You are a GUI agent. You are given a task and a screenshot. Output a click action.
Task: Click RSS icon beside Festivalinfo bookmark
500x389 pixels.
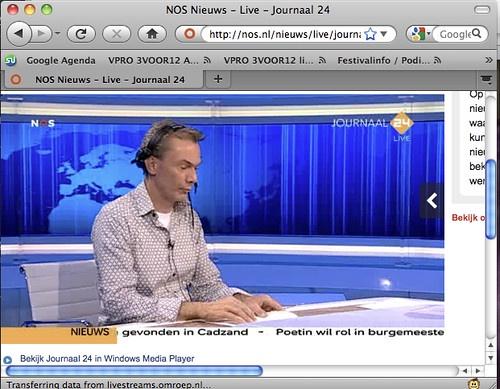(438, 60)
